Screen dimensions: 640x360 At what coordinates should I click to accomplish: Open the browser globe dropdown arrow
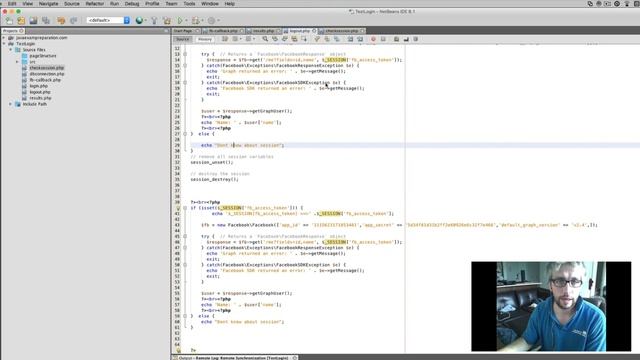146,20
